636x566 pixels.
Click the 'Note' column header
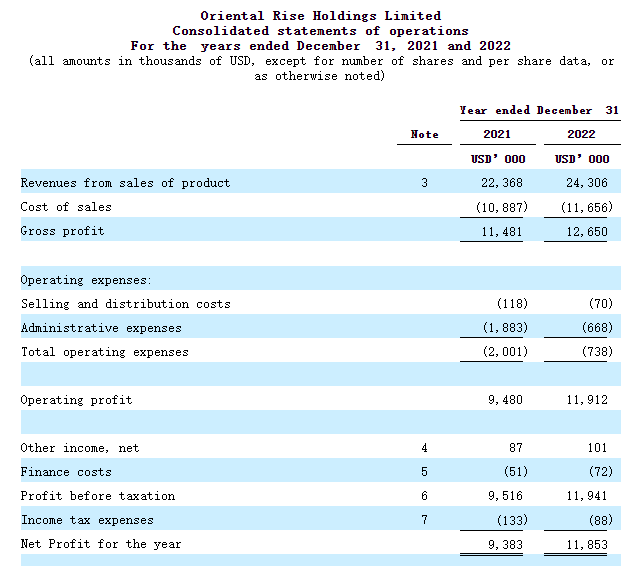tap(424, 134)
